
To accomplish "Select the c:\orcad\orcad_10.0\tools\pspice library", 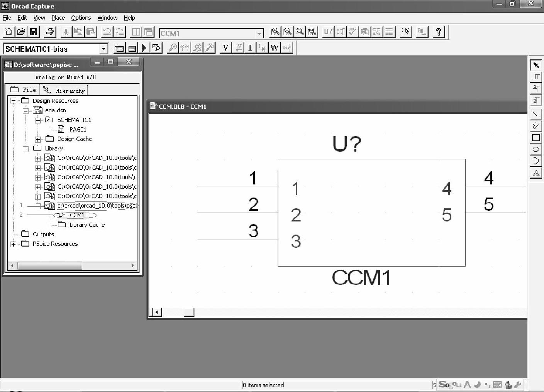I will (97, 206).
